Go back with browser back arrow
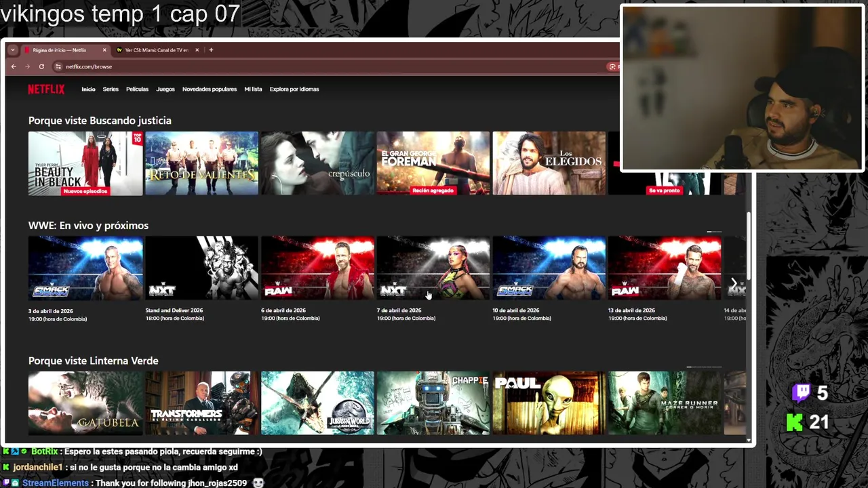868x488 pixels. [14, 66]
